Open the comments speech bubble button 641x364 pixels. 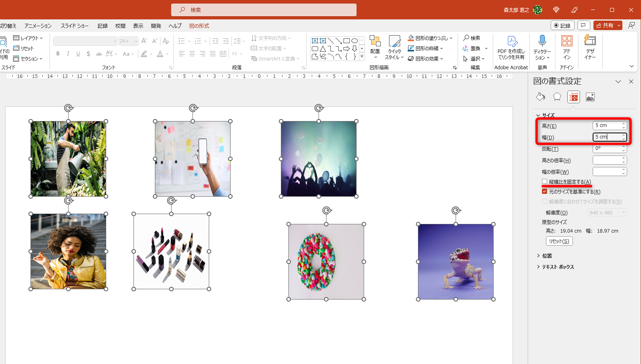tap(584, 25)
